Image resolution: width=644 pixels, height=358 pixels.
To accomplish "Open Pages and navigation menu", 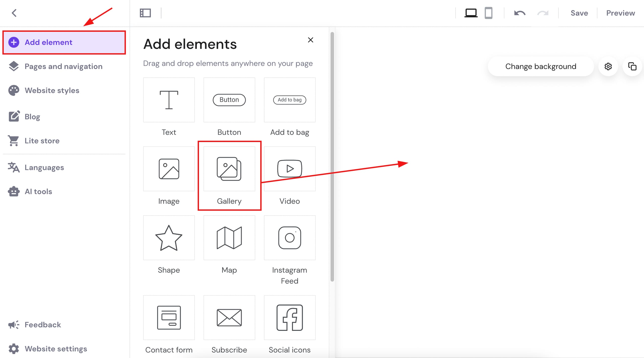I will tap(63, 66).
